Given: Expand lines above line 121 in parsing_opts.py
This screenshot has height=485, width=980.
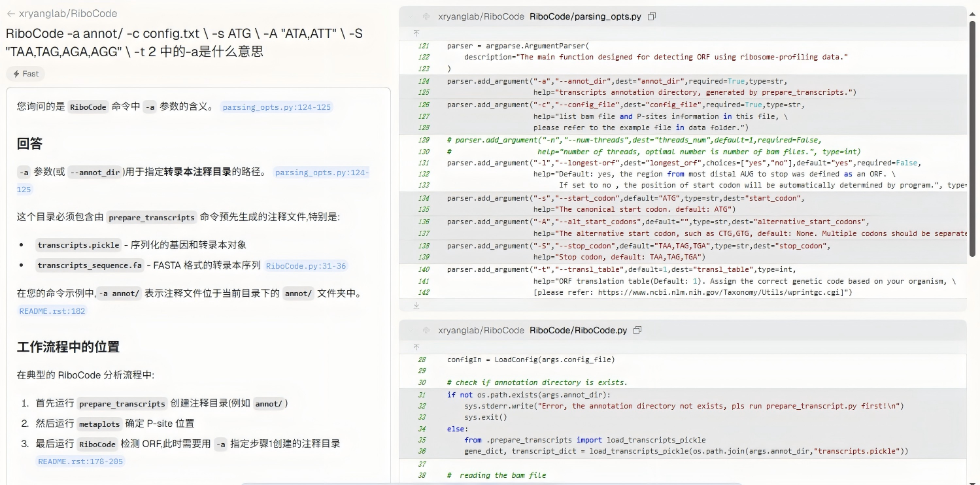Looking at the screenshot, I should pos(416,33).
